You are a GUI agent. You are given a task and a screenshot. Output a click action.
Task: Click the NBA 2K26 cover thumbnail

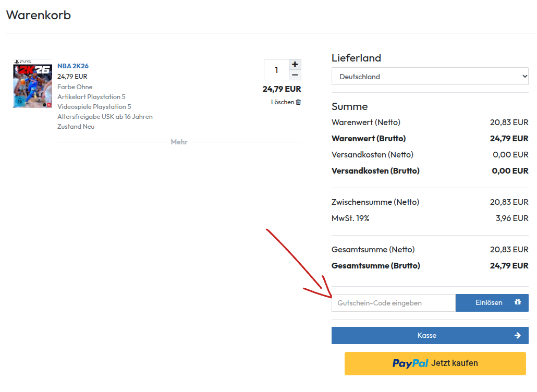[x=32, y=83]
